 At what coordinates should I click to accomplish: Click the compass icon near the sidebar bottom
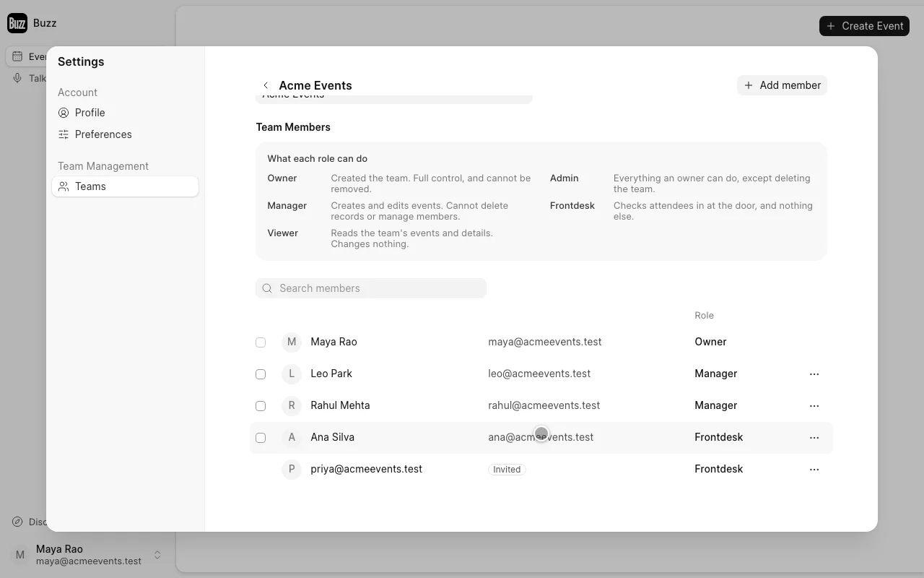coord(17,522)
